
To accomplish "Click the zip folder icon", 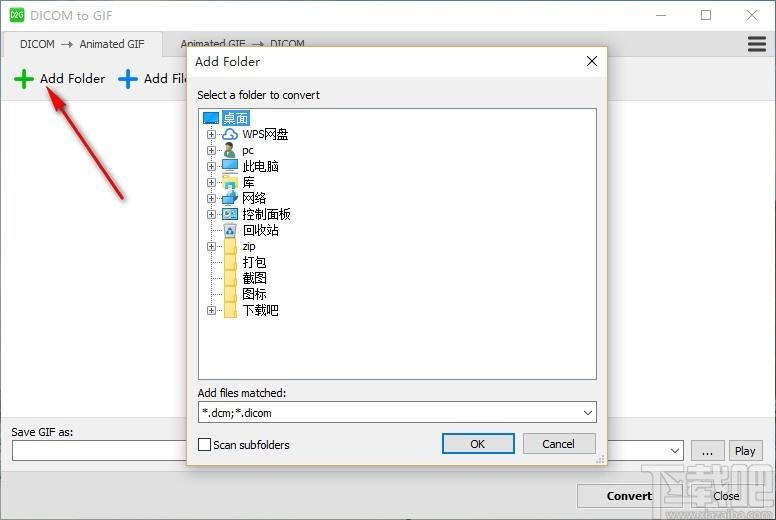I will [x=230, y=246].
